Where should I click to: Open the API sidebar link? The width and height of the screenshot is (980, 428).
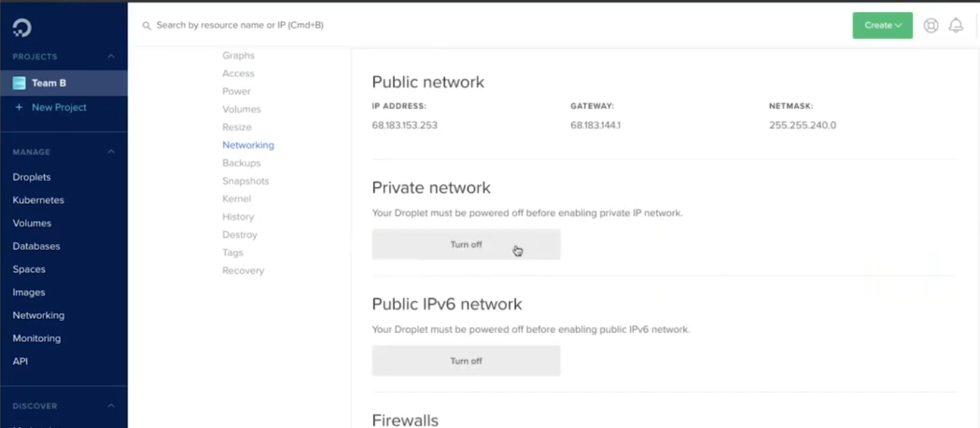(21, 361)
